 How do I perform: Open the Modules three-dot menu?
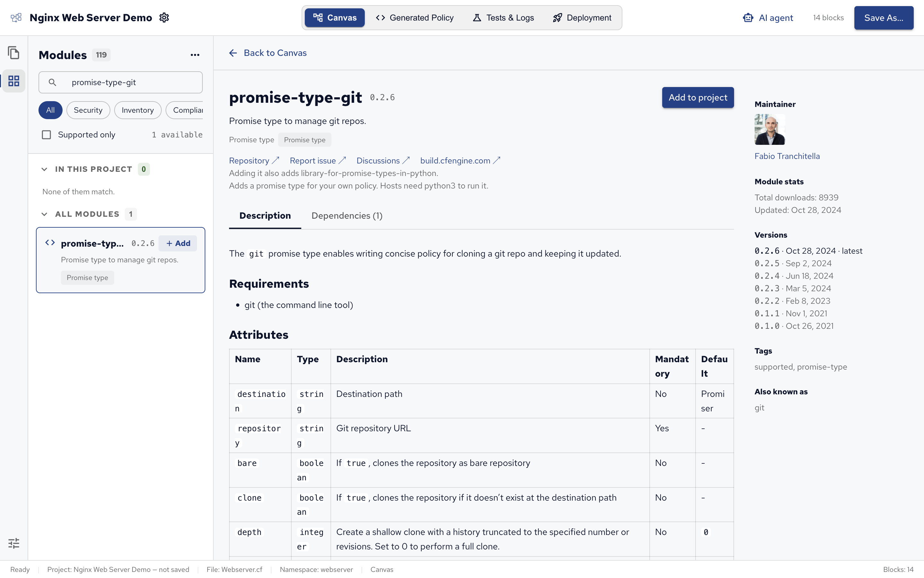(x=195, y=55)
